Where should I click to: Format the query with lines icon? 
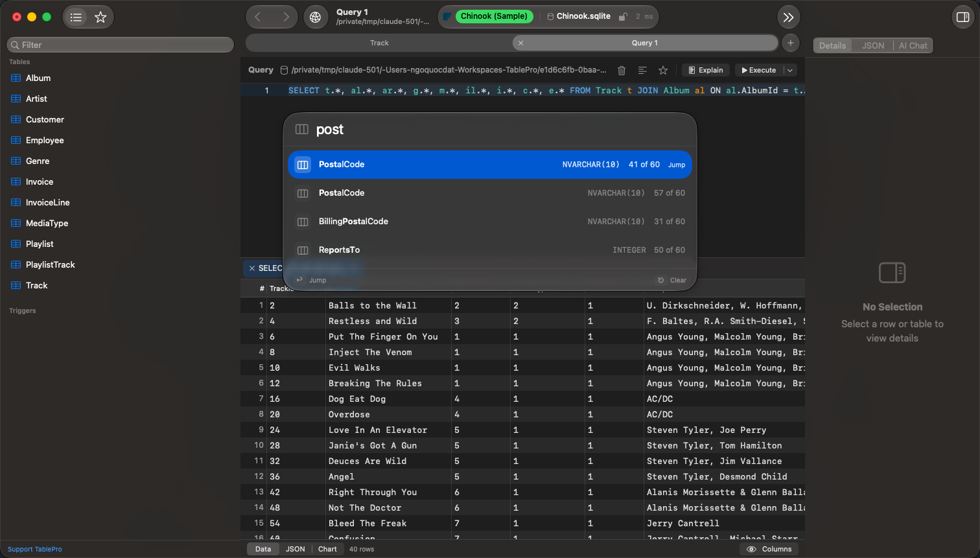[x=642, y=70]
